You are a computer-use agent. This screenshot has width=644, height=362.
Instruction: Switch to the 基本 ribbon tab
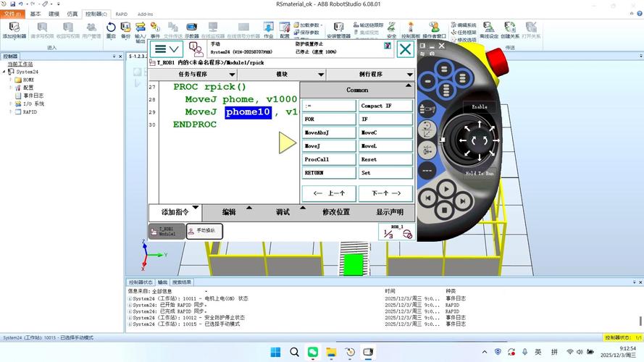coord(35,14)
